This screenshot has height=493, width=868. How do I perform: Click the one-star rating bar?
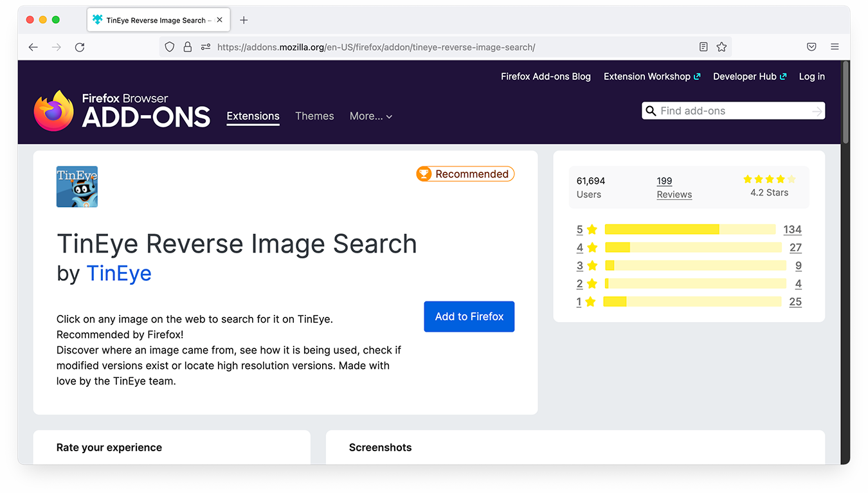click(x=692, y=301)
